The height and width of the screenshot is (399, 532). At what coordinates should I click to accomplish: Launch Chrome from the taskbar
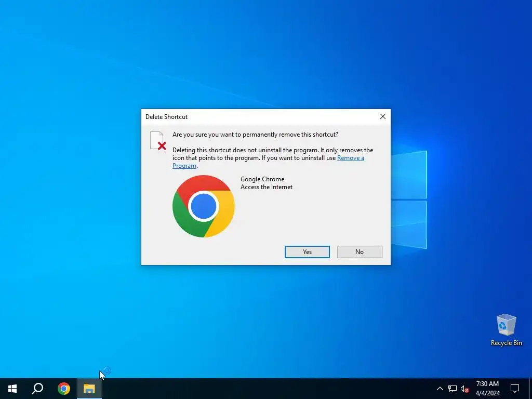pos(64,389)
